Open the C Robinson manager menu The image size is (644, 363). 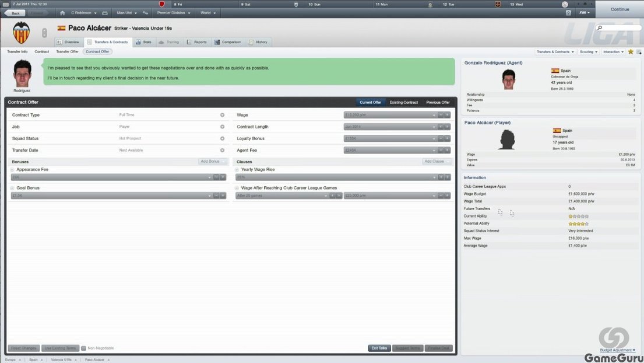pos(84,13)
